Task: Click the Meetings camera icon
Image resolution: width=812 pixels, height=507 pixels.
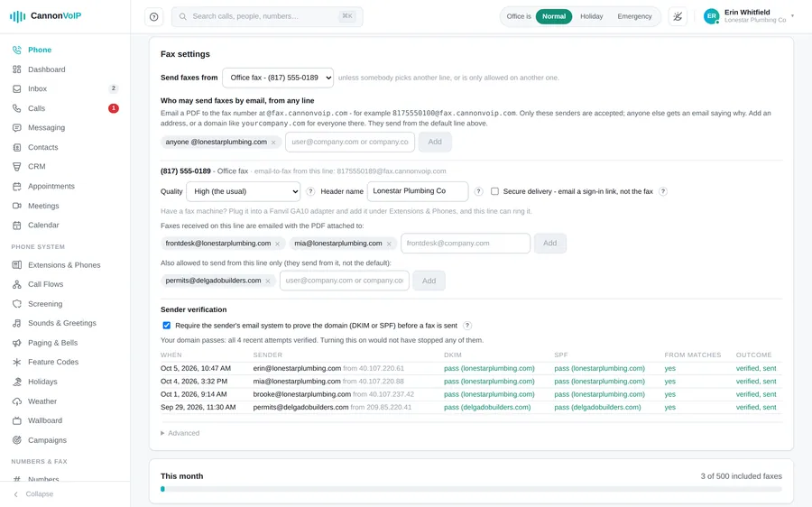Action: [x=17, y=206]
